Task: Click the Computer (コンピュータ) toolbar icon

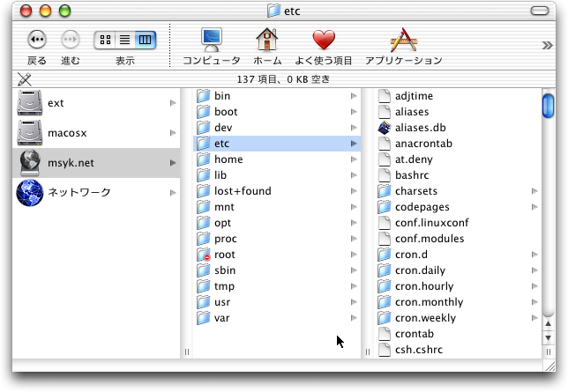Action: [211, 41]
